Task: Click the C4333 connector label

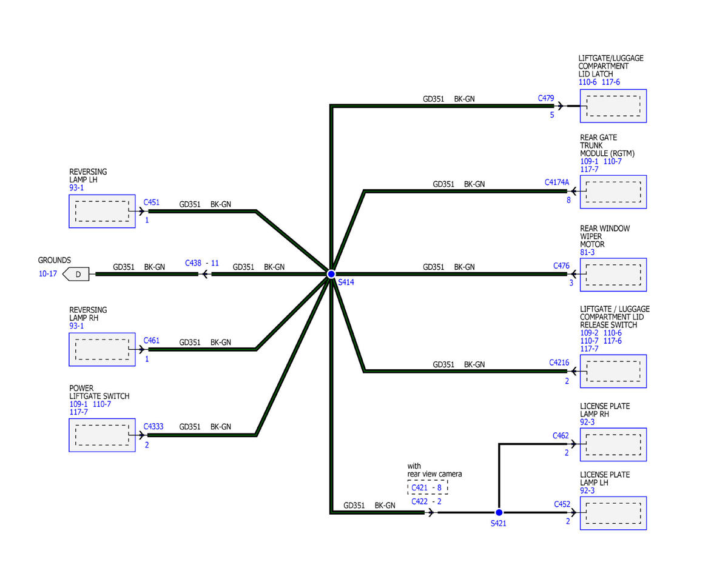Action: 153,426
